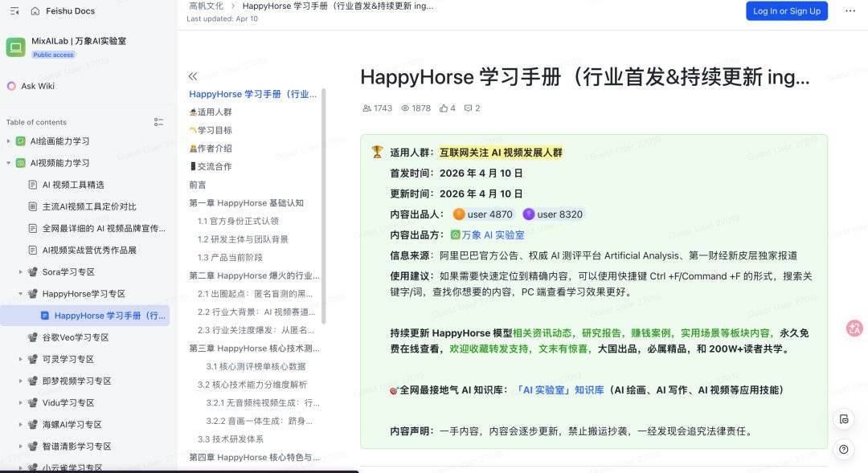868x473 pixels.
Task: Jump to 第一章 HappyHorse 基础认知 outline entry
Action: (247, 203)
